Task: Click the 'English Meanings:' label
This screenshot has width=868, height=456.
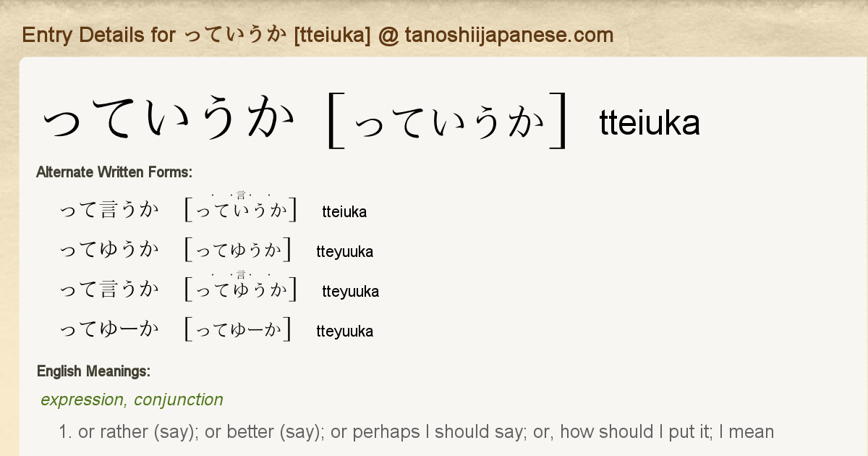Action: click(93, 372)
